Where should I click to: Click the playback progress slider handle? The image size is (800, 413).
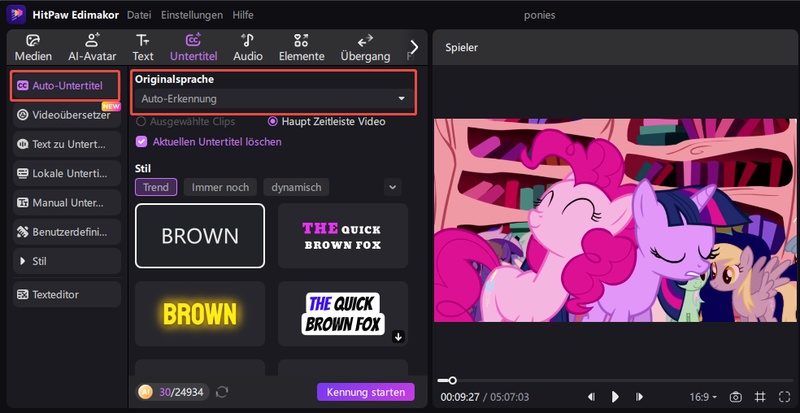[452, 380]
